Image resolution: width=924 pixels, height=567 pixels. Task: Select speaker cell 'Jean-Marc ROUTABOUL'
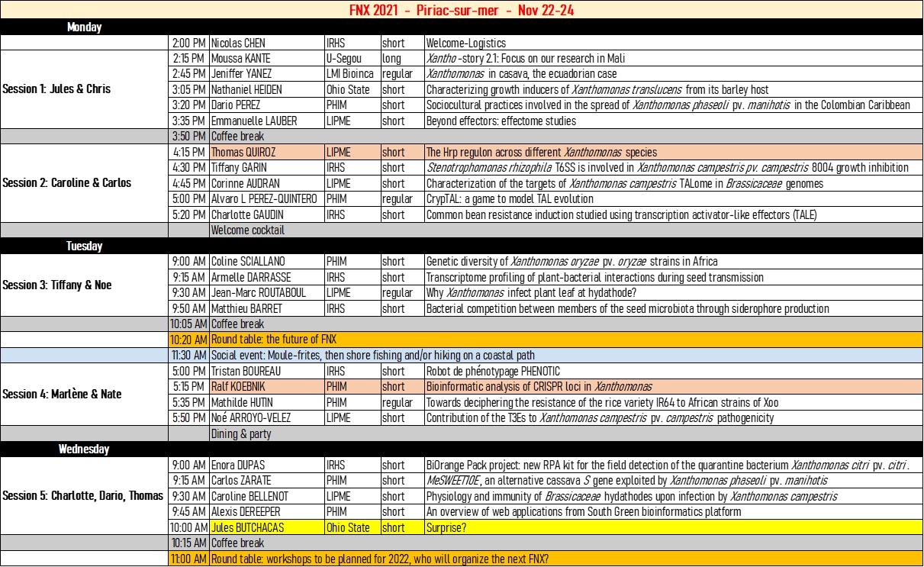pos(266,293)
